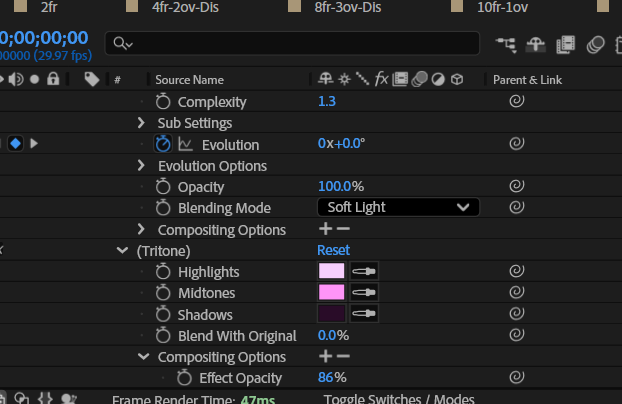Click the Frame Blending toolbar icon
The image size is (622, 404).
coord(566,43)
